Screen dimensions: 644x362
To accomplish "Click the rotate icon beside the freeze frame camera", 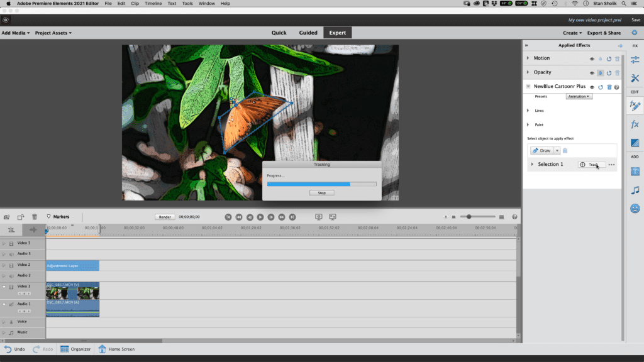I will click(x=21, y=217).
